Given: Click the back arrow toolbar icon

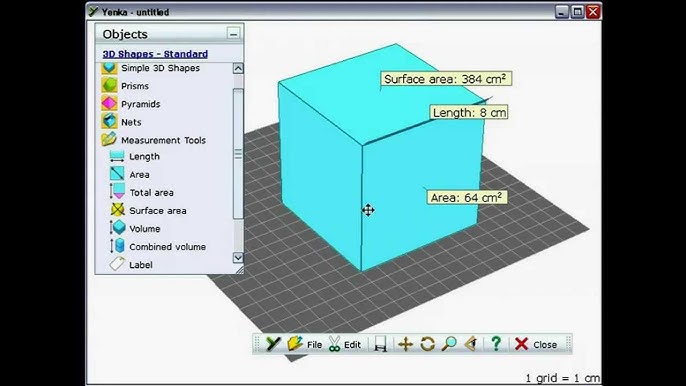Looking at the screenshot, I should (471, 344).
